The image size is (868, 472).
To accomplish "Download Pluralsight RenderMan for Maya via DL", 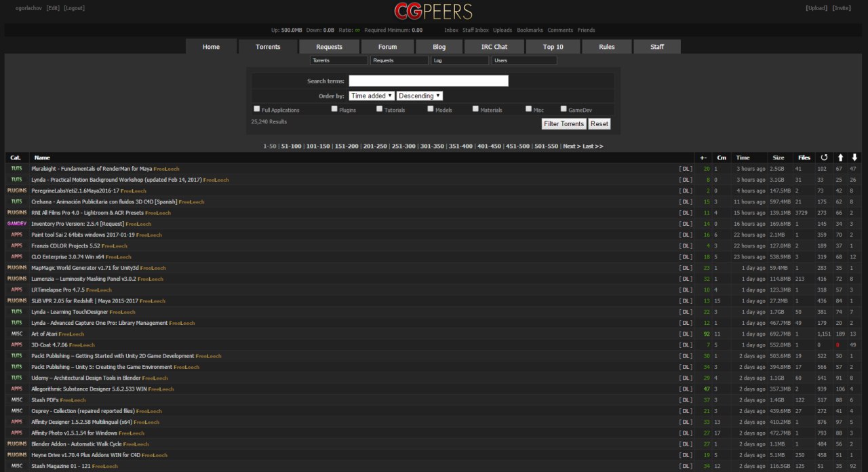I will tap(686, 169).
